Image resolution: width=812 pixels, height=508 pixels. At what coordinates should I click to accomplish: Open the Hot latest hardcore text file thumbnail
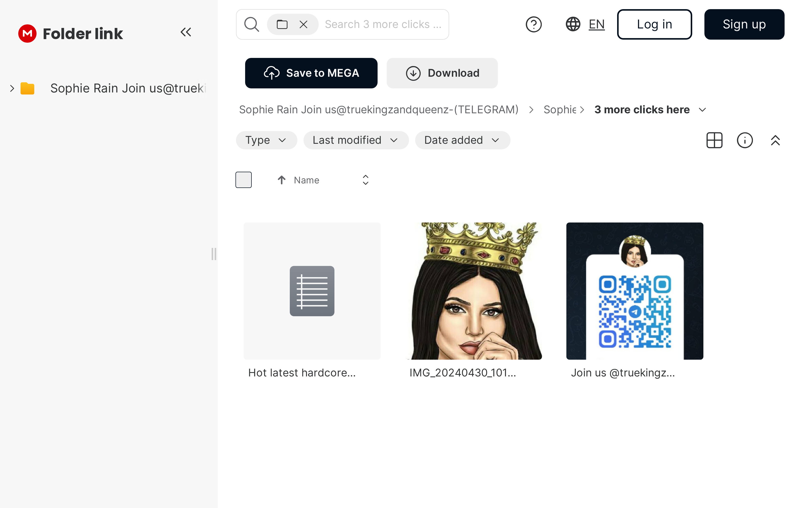pos(312,291)
